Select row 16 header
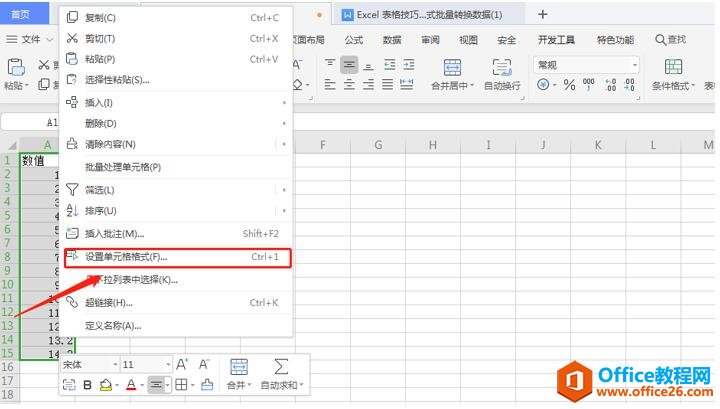Viewport: 720px width, 409px height. pos(8,367)
